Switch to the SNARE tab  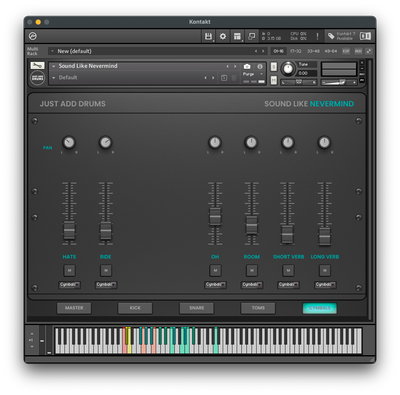pos(197,308)
